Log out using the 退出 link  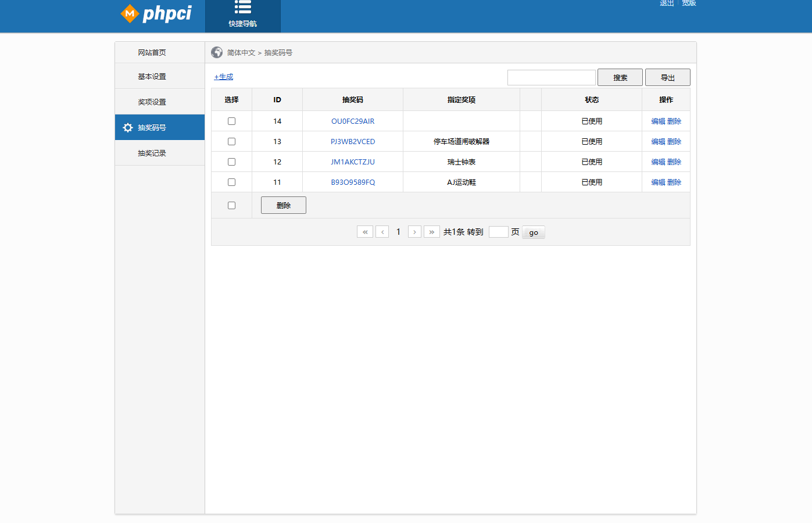(666, 3)
